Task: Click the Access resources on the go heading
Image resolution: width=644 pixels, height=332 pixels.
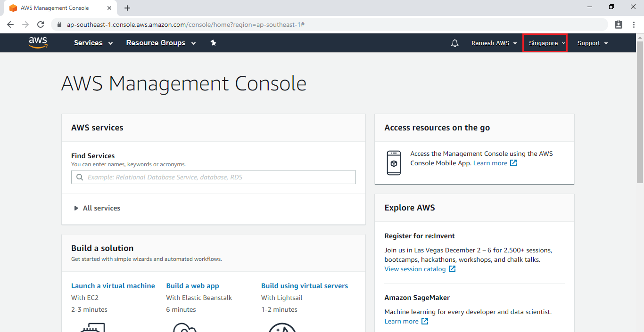Action: [437, 128]
